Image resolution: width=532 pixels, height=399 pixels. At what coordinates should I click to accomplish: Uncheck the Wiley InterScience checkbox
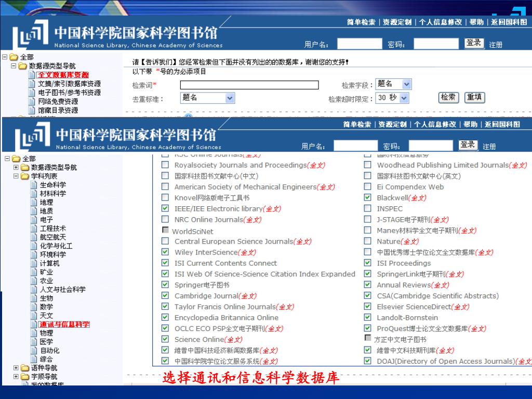[x=165, y=252]
